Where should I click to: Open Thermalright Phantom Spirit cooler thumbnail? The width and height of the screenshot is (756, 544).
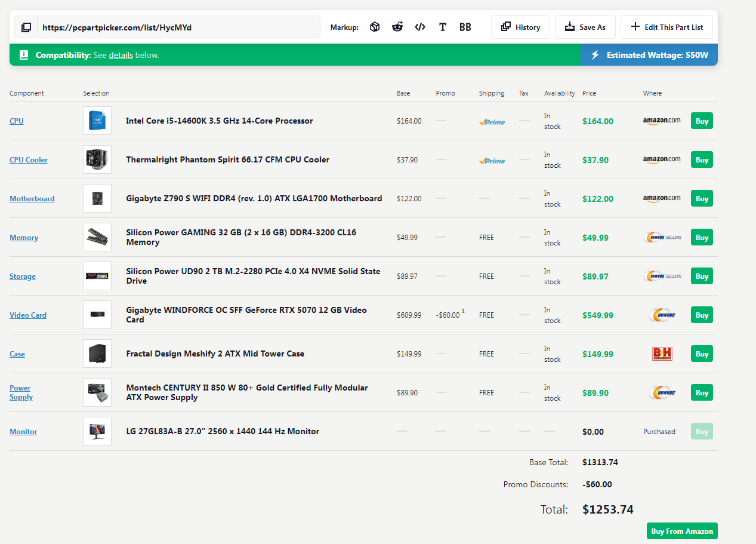[x=97, y=159]
